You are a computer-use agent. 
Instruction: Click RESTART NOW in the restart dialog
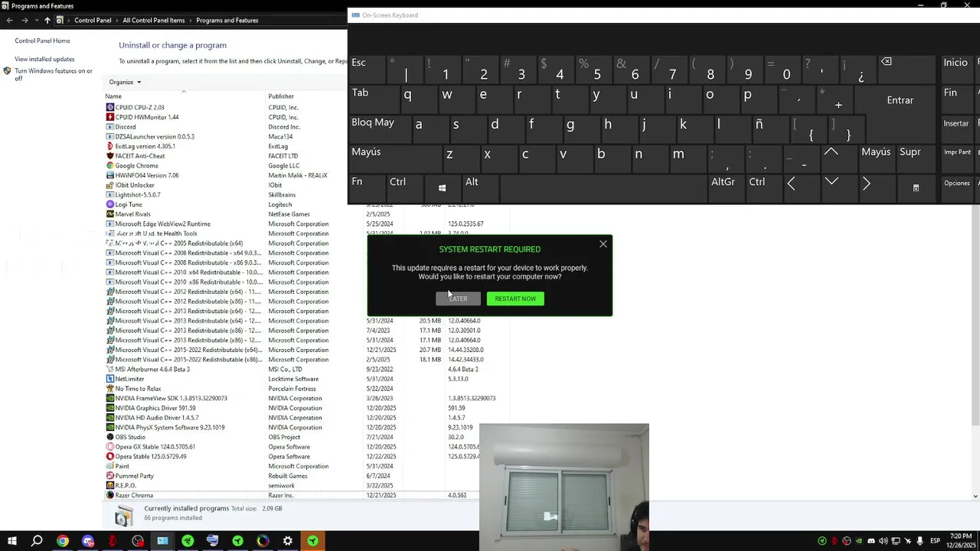[515, 298]
